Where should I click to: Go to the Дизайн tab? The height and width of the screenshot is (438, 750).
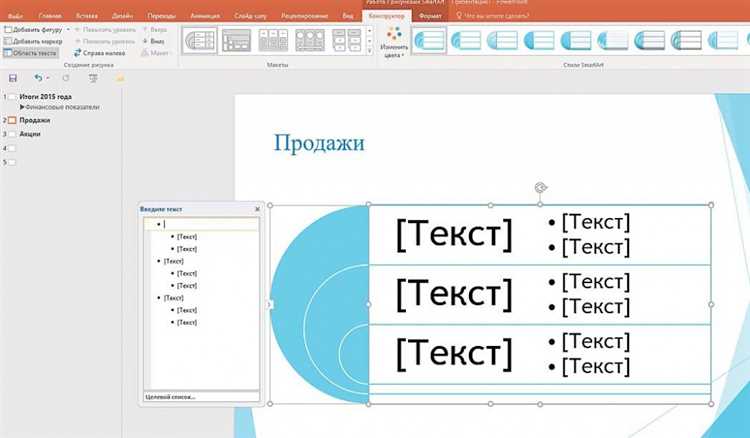tap(122, 16)
